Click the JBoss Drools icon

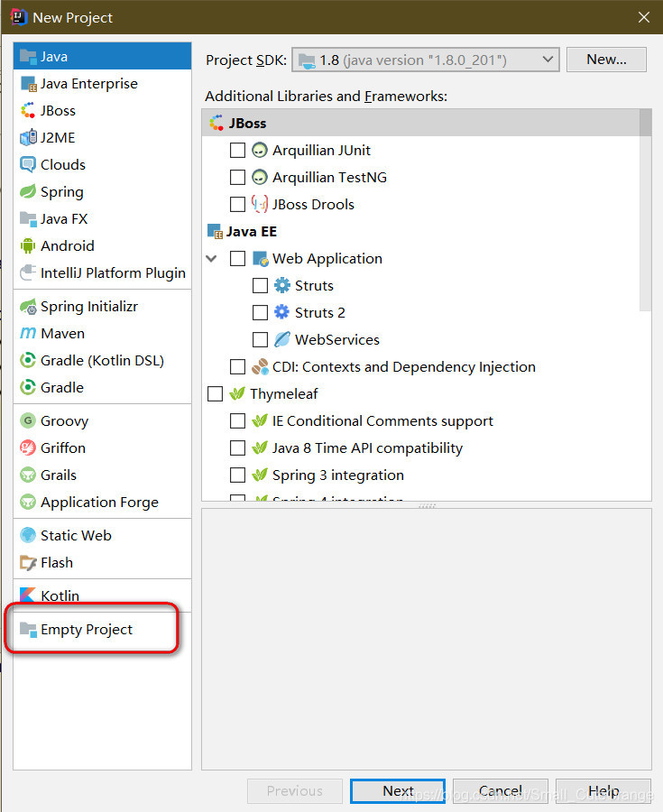[259, 204]
